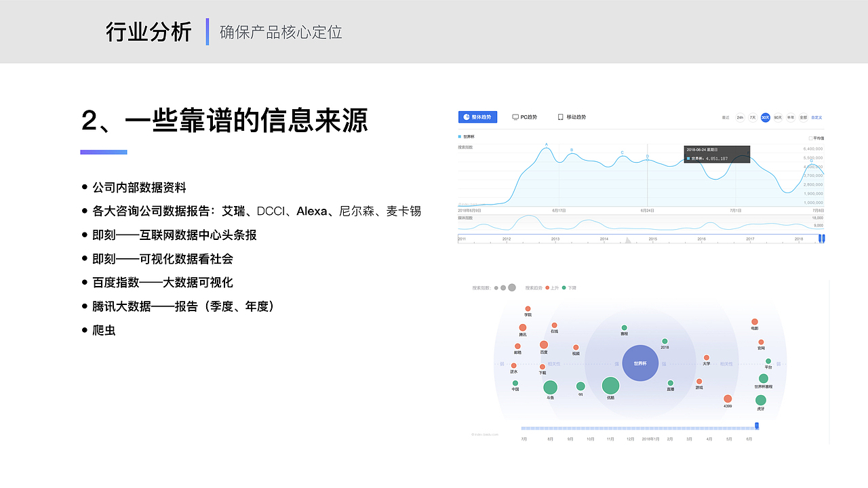Screen dimensions: 868x488
Task: Click the monitor icon beside PC趋势
Action: coord(515,117)
